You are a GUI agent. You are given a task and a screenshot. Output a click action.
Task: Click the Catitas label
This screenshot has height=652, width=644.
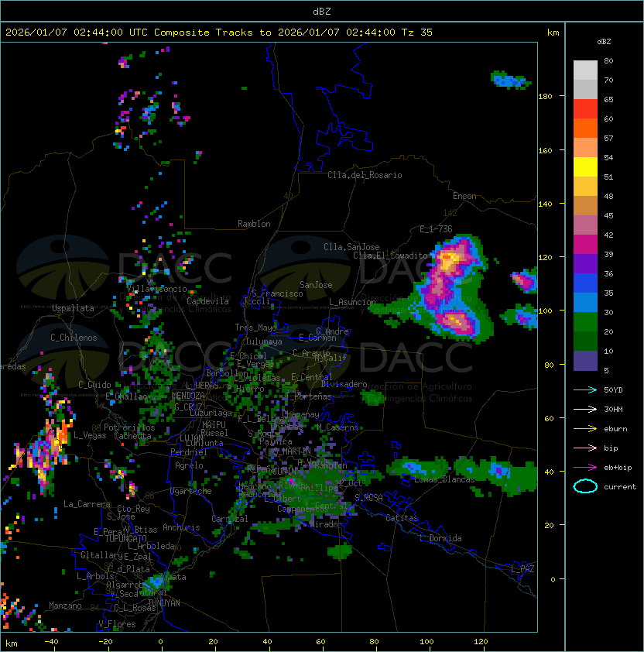[x=402, y=519]
